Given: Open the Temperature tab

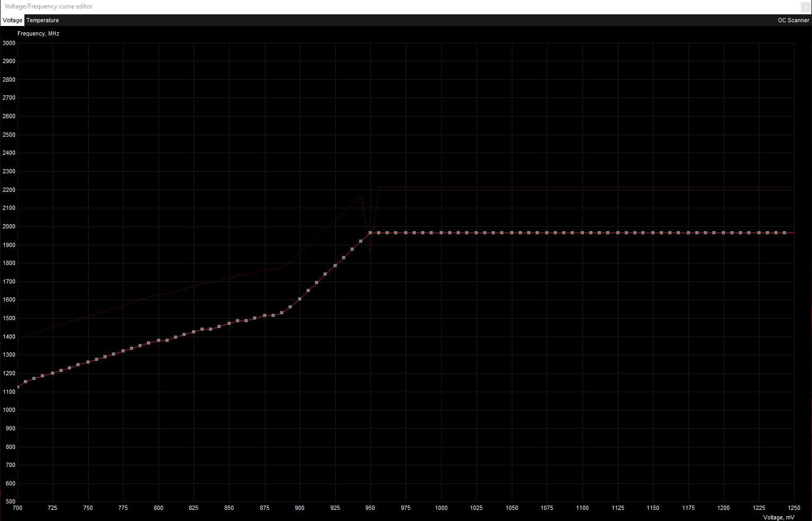Looking at the screenshot, I should (42, 20).
